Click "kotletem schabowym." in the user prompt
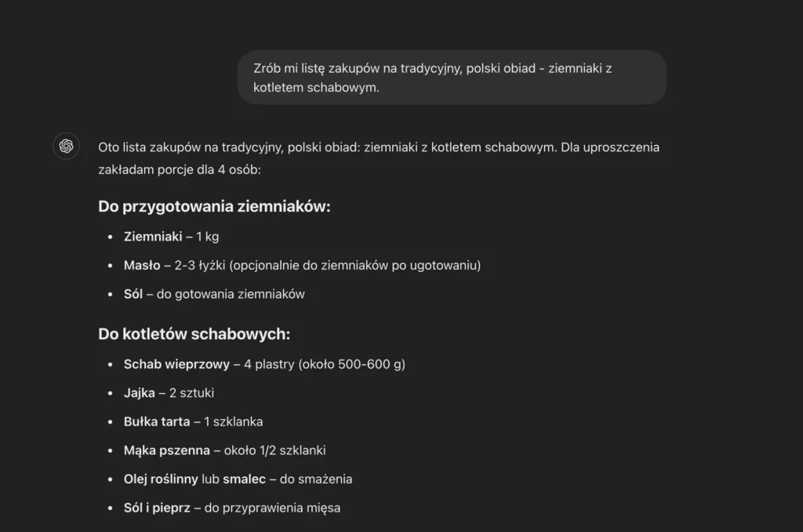The image size is (803, 532). pos(316,88)
